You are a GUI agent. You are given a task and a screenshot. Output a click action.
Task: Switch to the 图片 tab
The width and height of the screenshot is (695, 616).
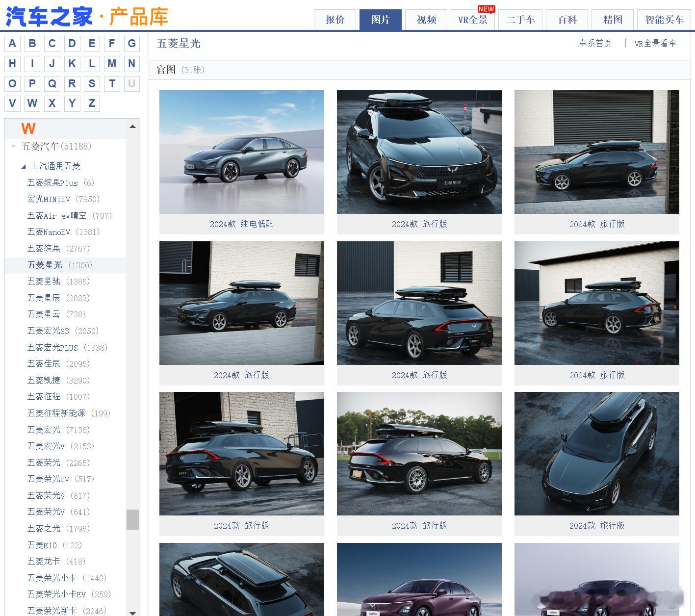pos(381,20)
